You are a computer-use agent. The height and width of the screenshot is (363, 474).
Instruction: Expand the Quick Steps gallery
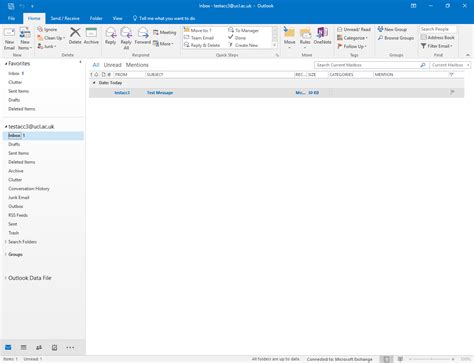(275, 45)
